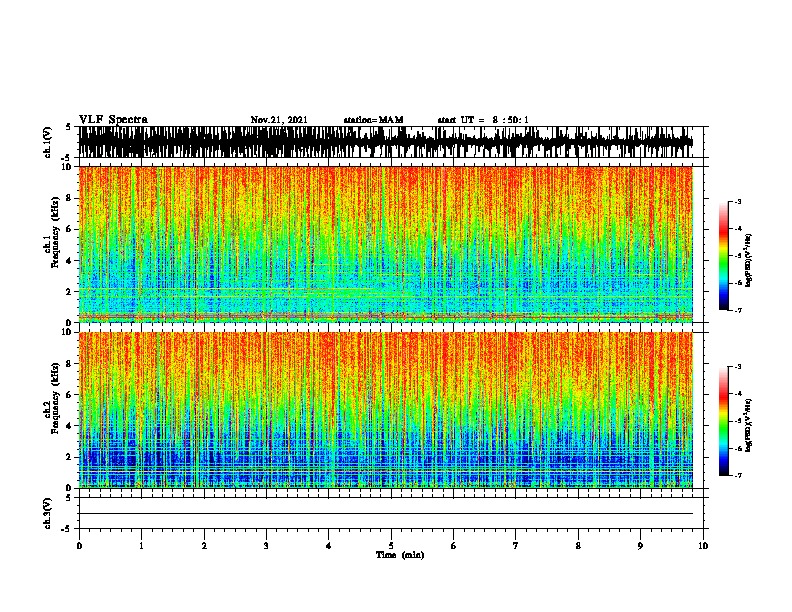Image resolution: width=792 pixels, height=612 pixels.
Task: Select the date label "Nov.21, 2021"
Action: pos(279,120)
